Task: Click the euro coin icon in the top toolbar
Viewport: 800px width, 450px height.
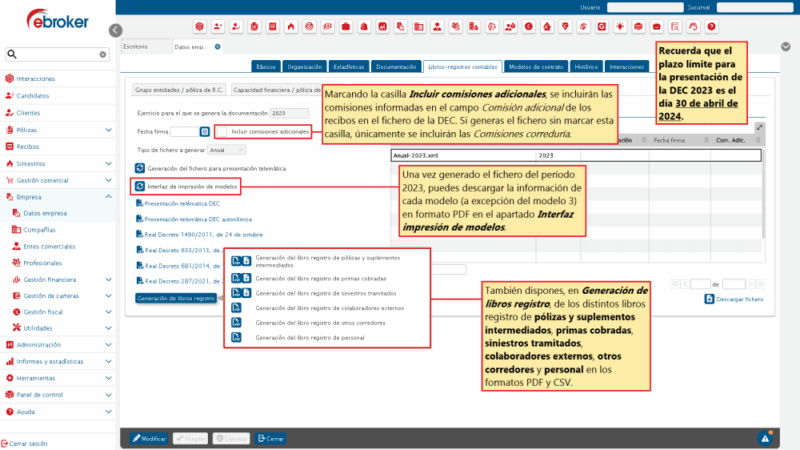Action: (x=529, y=27)
